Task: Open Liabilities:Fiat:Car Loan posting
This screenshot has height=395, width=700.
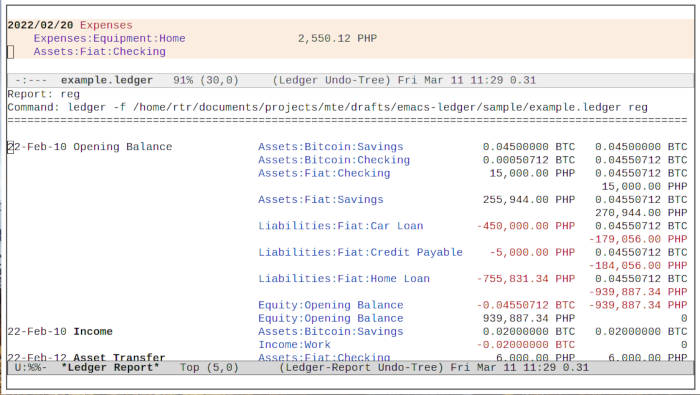Action: (x=341, y=226)
